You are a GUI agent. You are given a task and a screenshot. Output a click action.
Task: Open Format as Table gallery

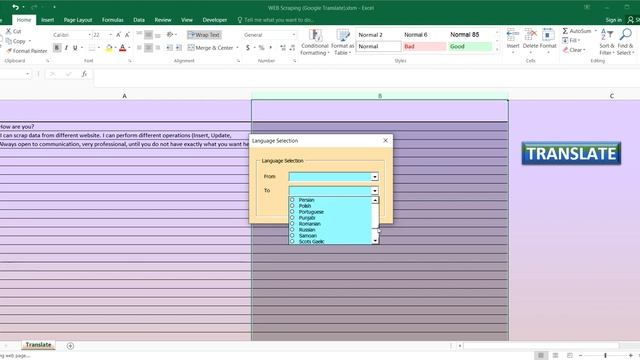(342, 42)
